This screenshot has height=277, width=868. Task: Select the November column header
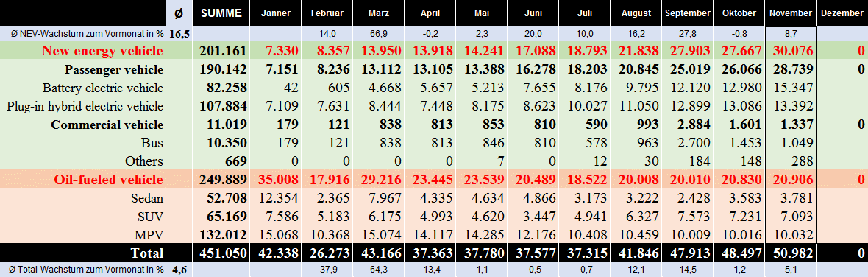pos(790,13)
